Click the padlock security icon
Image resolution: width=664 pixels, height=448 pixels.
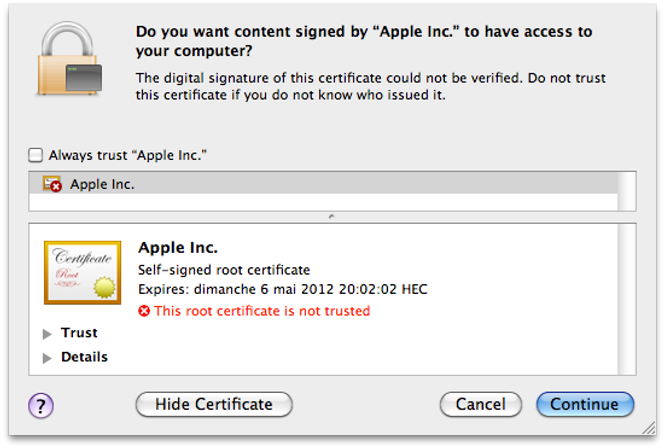click(69, 58)
